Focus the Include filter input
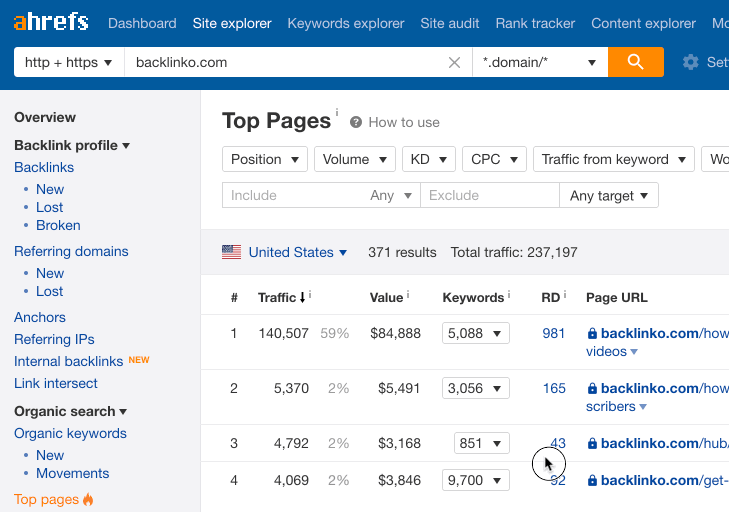Image resolution: width=729 pixels, height=512 pixels. pos(296,195)
